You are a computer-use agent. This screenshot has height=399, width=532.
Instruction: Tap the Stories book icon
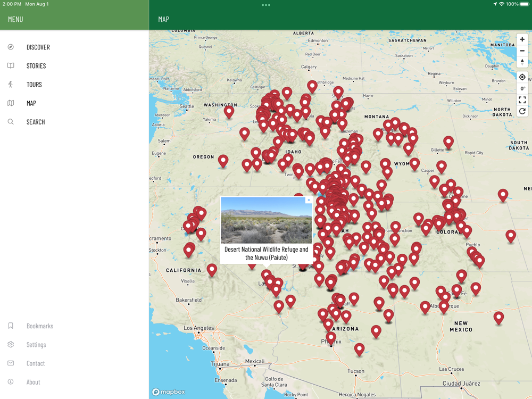(x=11, y=66)
